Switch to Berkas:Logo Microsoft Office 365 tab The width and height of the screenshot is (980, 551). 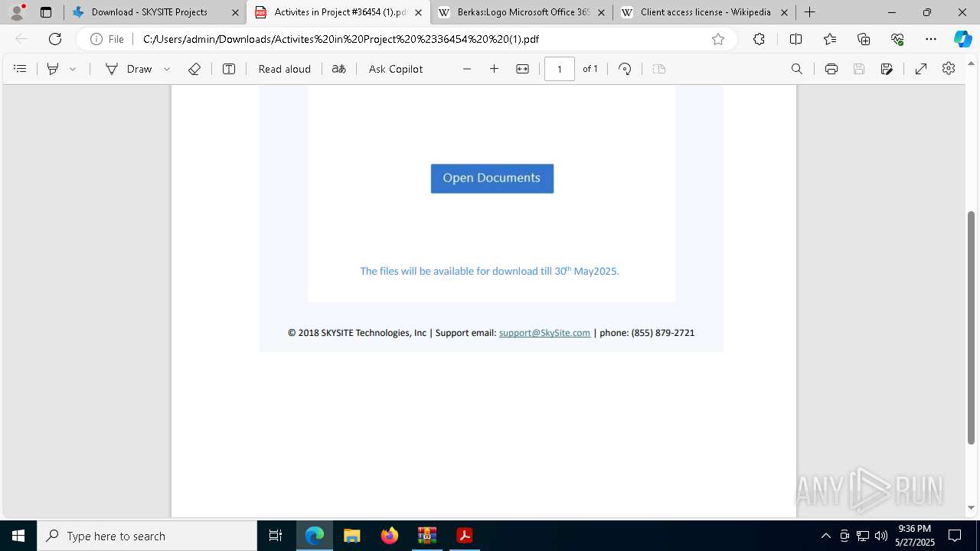(524, 12)
